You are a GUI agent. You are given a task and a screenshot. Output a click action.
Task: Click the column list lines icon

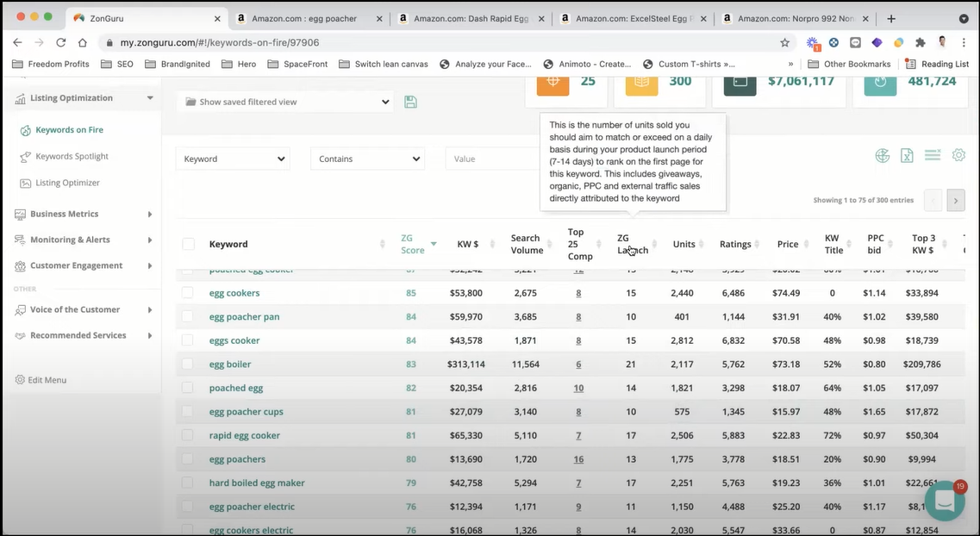pyautogui.click(x=932, y=155)
